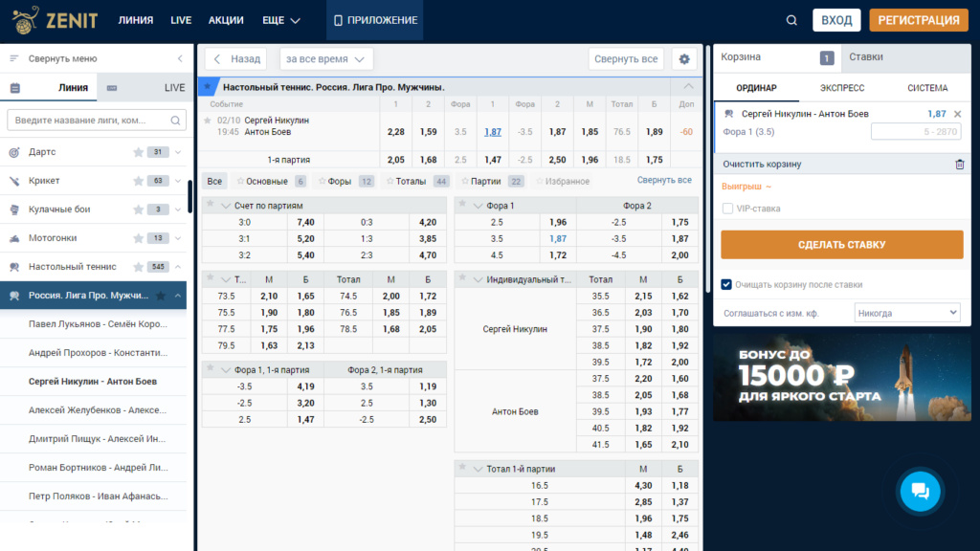Expand the Дартс section chevron
Screen dimensions: 980x551
[x=178, y=152]
